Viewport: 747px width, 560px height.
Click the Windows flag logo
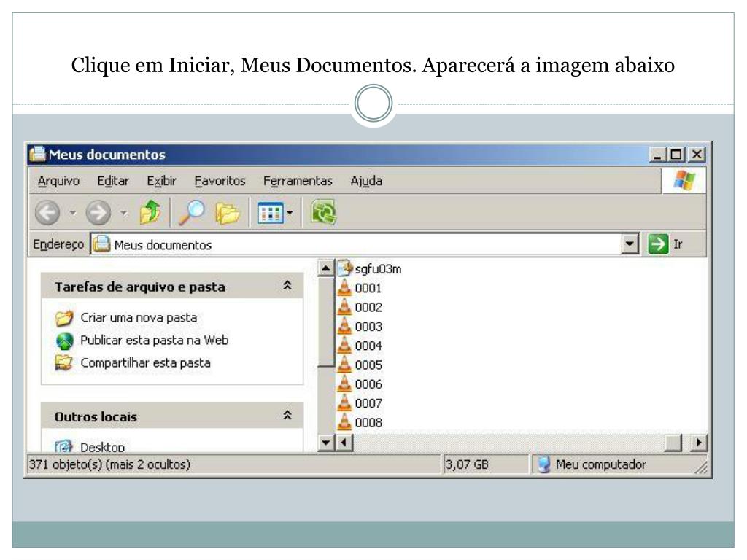pyautogui.click(x=684, y=181)
